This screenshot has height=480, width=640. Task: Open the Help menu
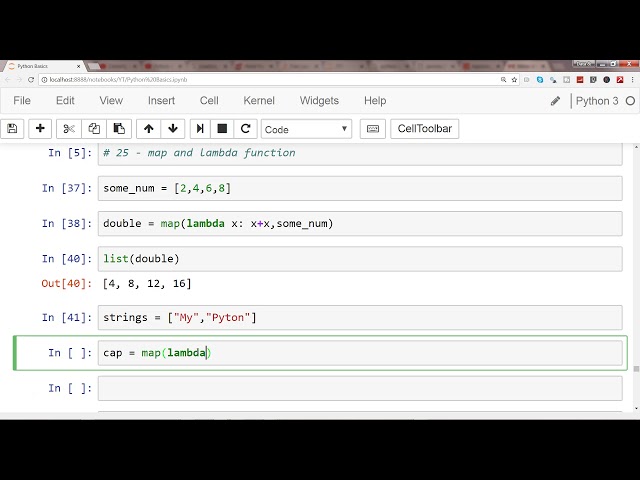pyautogui.click(x=375, y=100)
